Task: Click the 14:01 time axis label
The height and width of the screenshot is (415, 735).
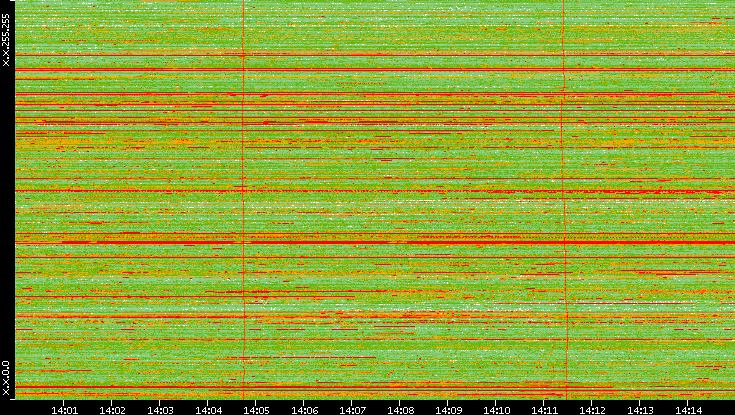Action: tap(64, 409)
